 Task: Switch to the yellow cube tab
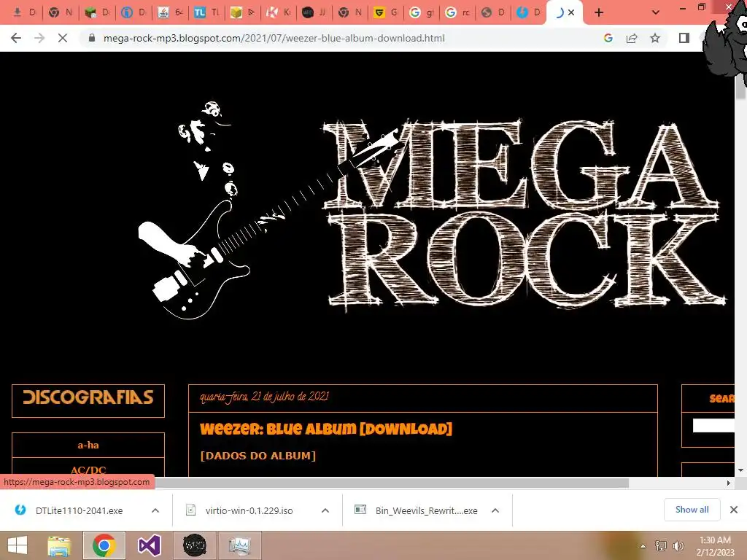(x=242, y=12)
